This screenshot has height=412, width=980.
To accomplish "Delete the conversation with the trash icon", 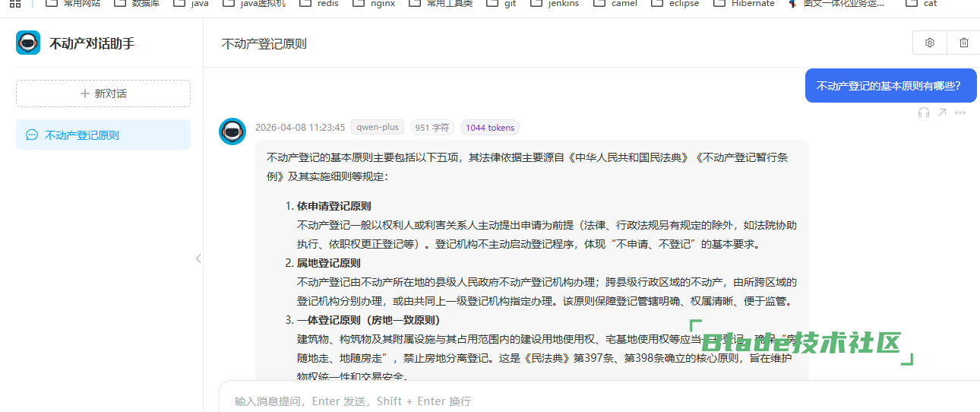I will [963, 43].
